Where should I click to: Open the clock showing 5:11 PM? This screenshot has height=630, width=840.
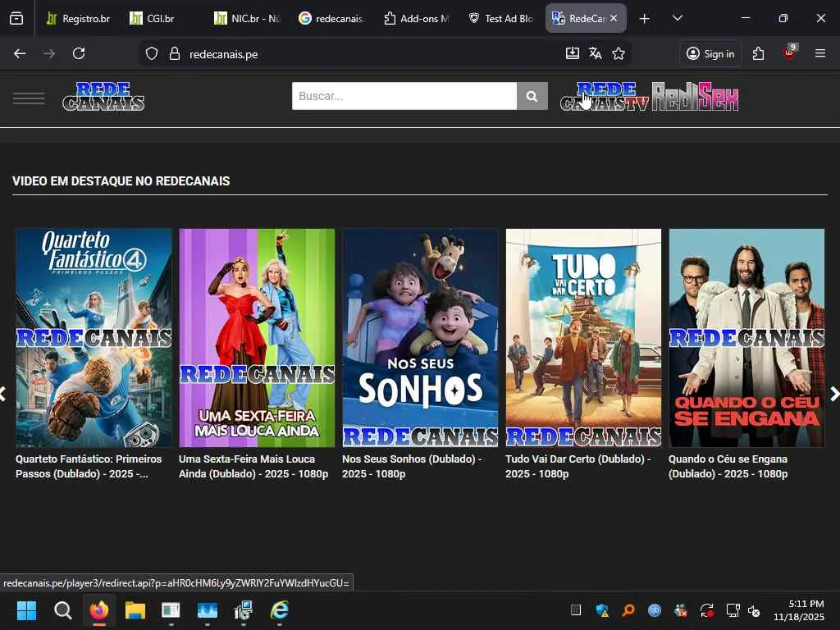tap(799, 610)
